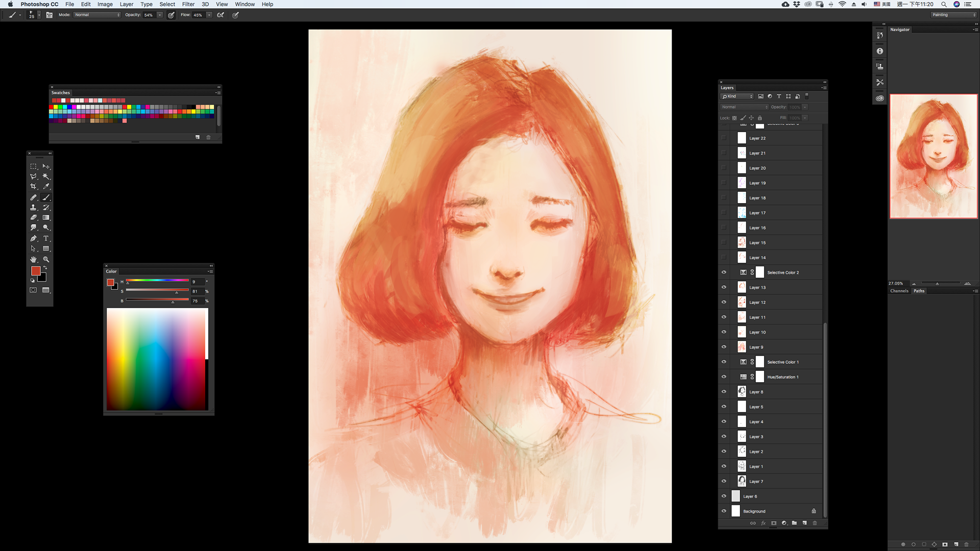Activate the Crop tool
This screenshot has height=551, width=980.
[33, 187]
